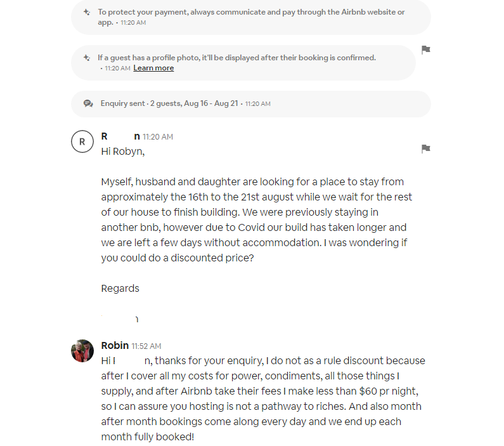Click the 11:52 AM timestamp on Robin's reply
504x446 pixels.
coord(146,346)
